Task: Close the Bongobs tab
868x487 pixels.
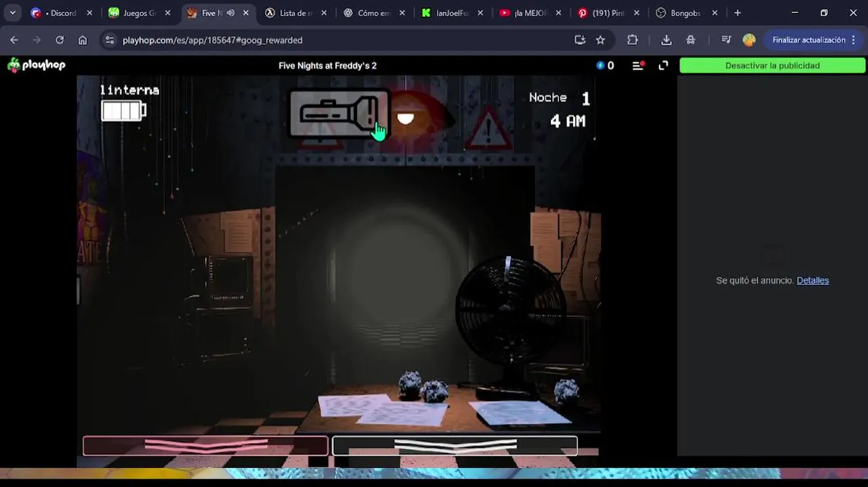Action: (715, 13)
